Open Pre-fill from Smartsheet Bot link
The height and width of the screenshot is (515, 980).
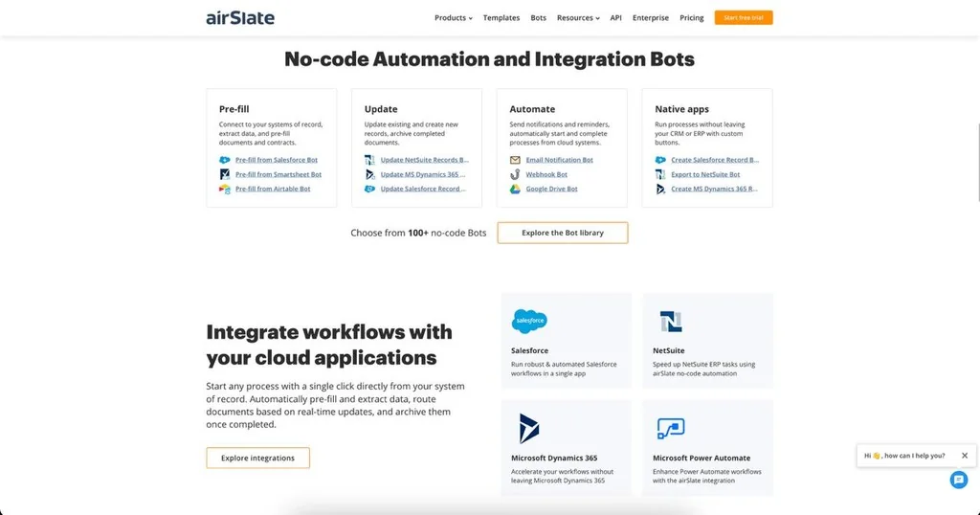tap(278, 174)
